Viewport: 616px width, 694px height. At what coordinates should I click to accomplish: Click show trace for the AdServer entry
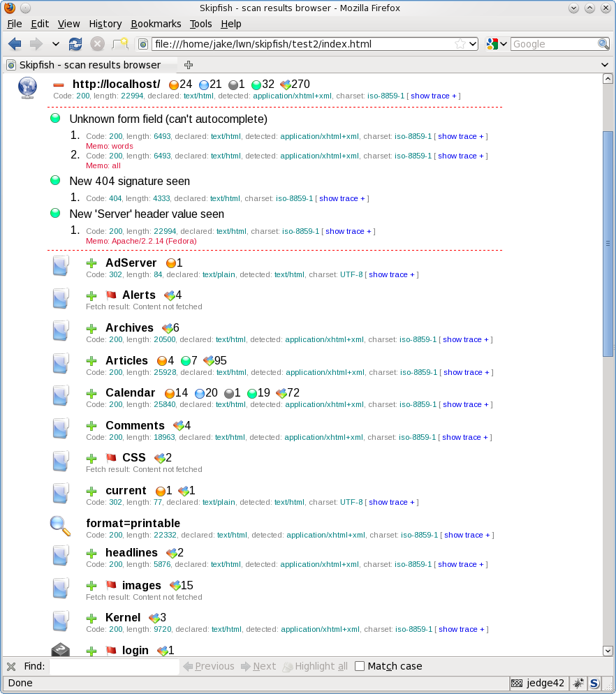[391, 274]
